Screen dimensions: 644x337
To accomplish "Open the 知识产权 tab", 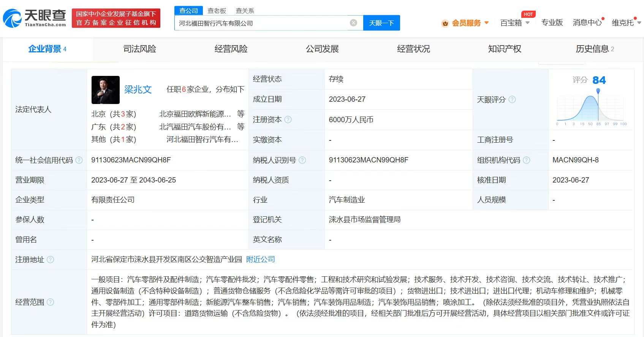I will (505, 49).
